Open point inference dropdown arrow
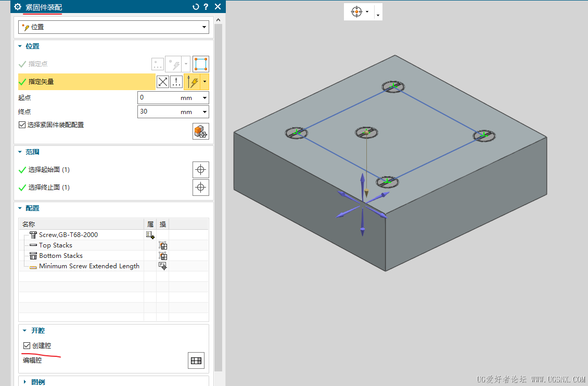This screenshot has height=386, width=588. coord(186,64)
